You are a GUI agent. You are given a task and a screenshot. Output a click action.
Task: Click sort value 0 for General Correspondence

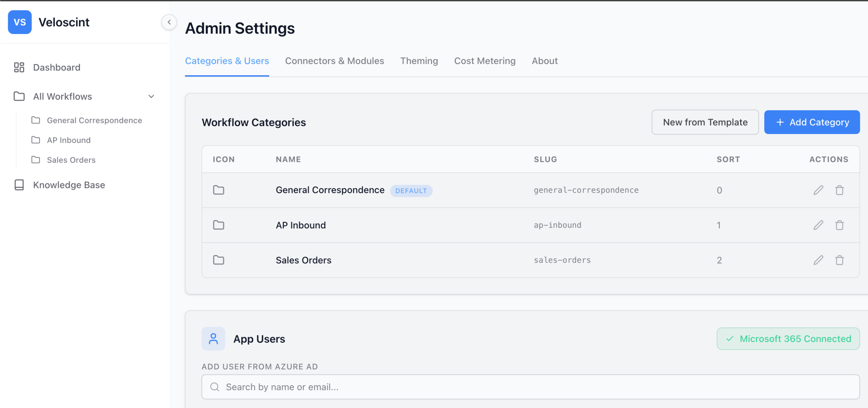pos(719,190)
